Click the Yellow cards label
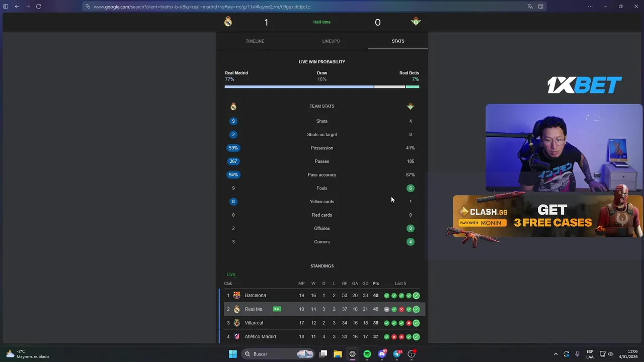The height and width of the screenshot is (362, 644). [322, 202]
